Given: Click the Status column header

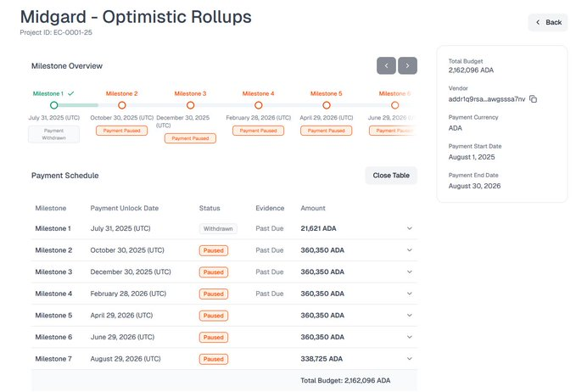Looking at the screenshot, I should coord(210,209).
